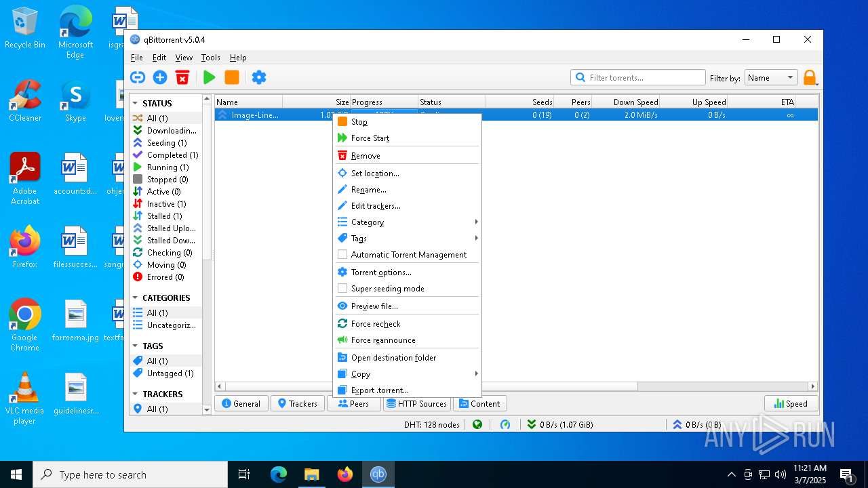
Task: Switch to the Peers tab
Action: tap(353, 403)
